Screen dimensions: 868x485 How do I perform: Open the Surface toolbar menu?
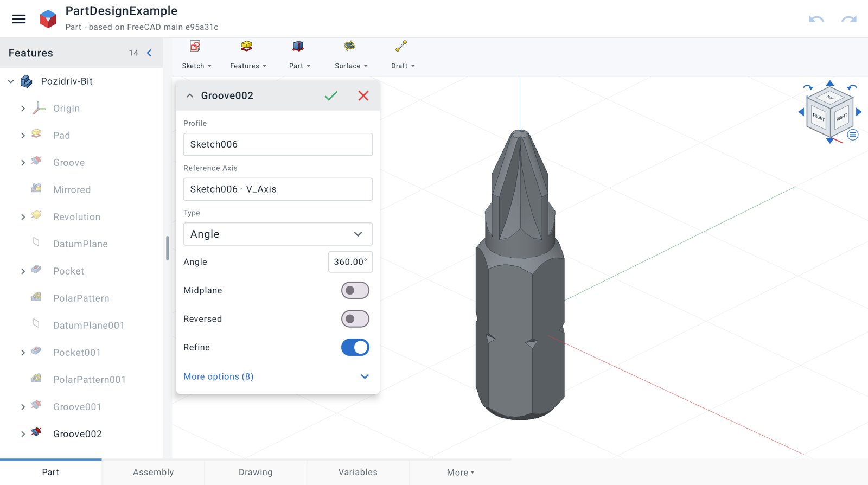(351, 55)
